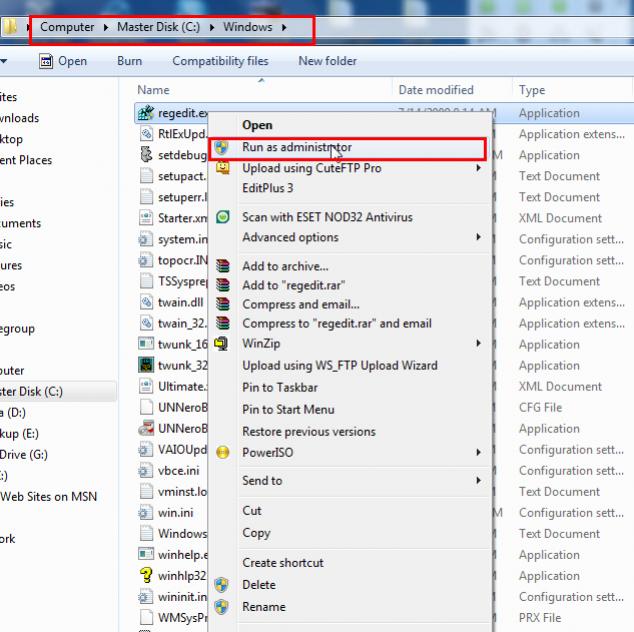Click the shield icon beside Delete
This screenshot has width=634, height=632.
pyautogui.click(x=222, y=585)
